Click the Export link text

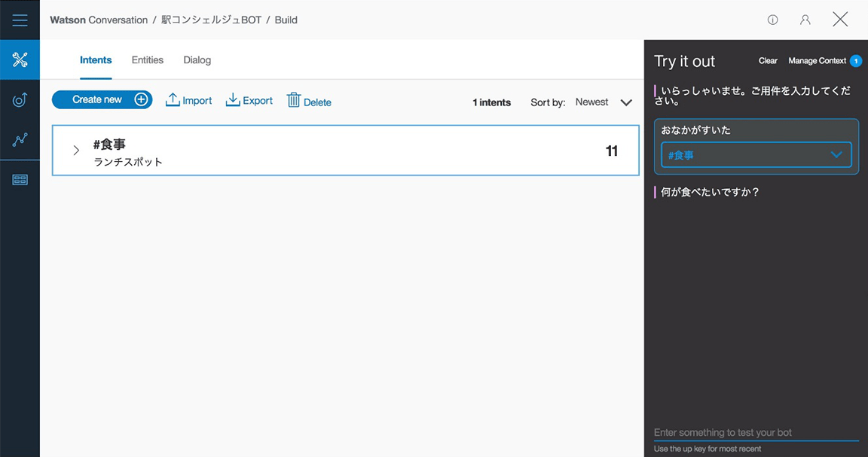pyautogui.click(x=258, y=101)
